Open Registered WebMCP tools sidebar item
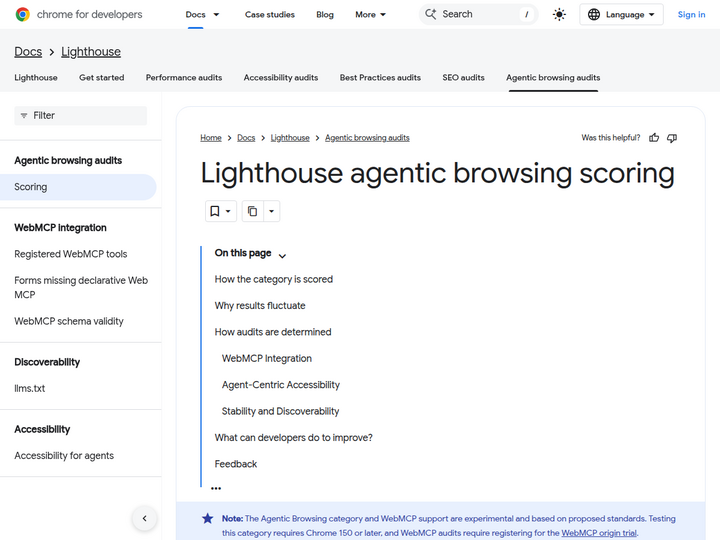 pos(71,254)
